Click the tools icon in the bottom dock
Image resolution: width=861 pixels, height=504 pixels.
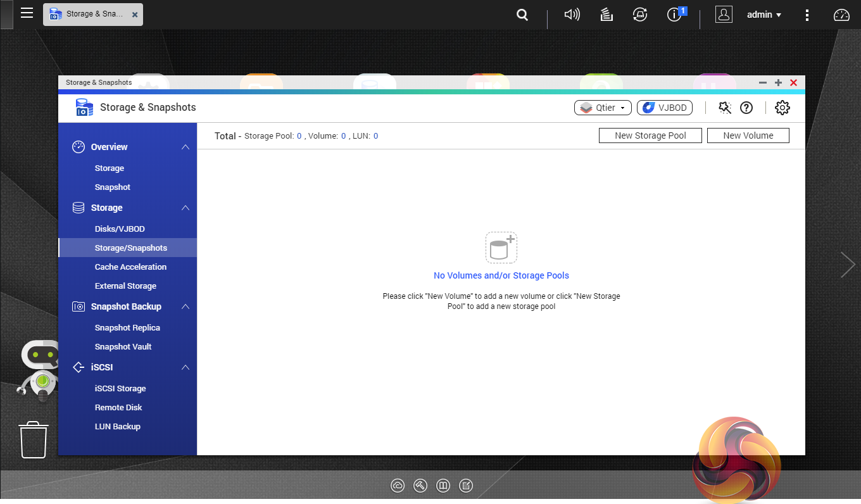click(x=420, y=486)
